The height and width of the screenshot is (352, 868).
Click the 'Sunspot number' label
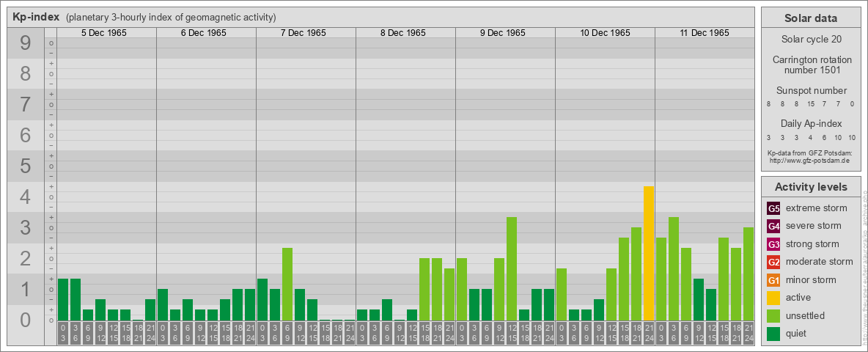pos(811,91)
